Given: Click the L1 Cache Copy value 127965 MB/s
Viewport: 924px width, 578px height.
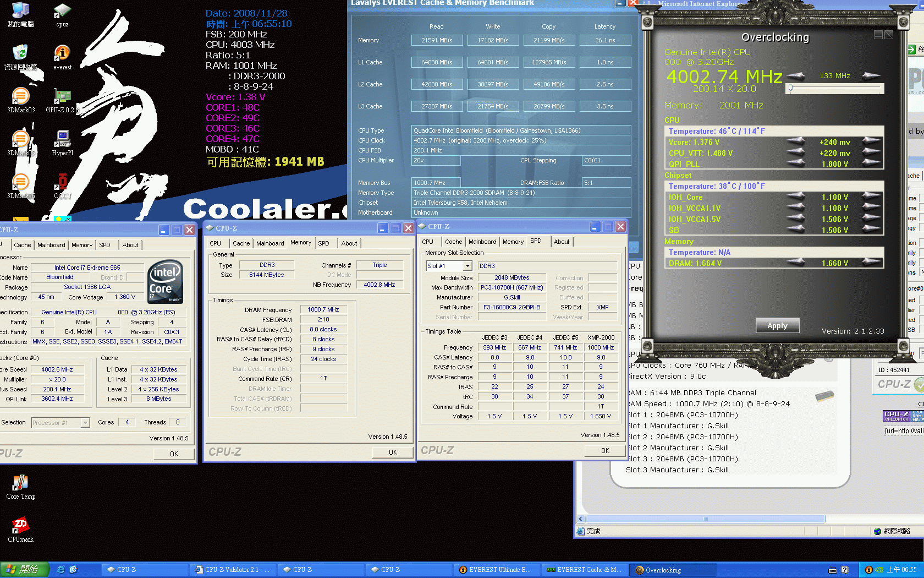Looking at the screenshot, I should click(x=549, y=62).
